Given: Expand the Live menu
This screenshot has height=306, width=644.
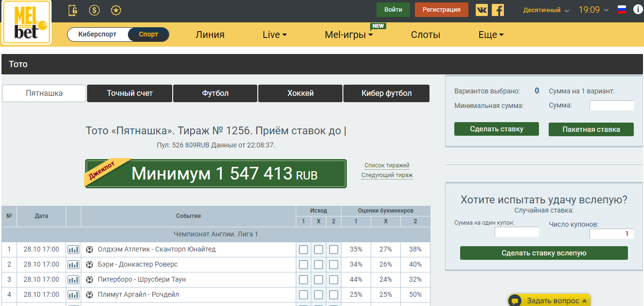Looking at the screenshot, I should pyautogui.click(x=275, y=35).
